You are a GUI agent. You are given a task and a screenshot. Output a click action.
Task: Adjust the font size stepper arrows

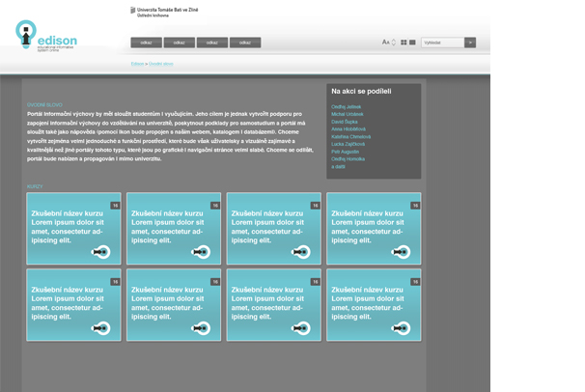pos(394,42)
